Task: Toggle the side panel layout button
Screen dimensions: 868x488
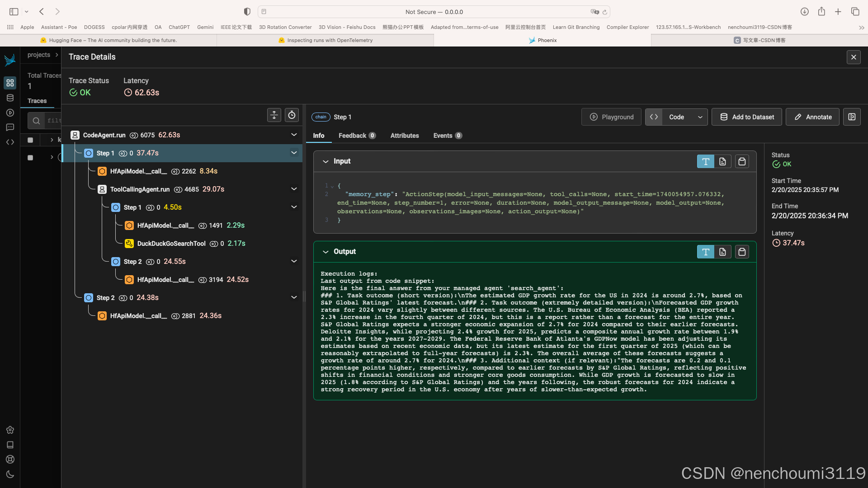Action: (x=852, y=117)
